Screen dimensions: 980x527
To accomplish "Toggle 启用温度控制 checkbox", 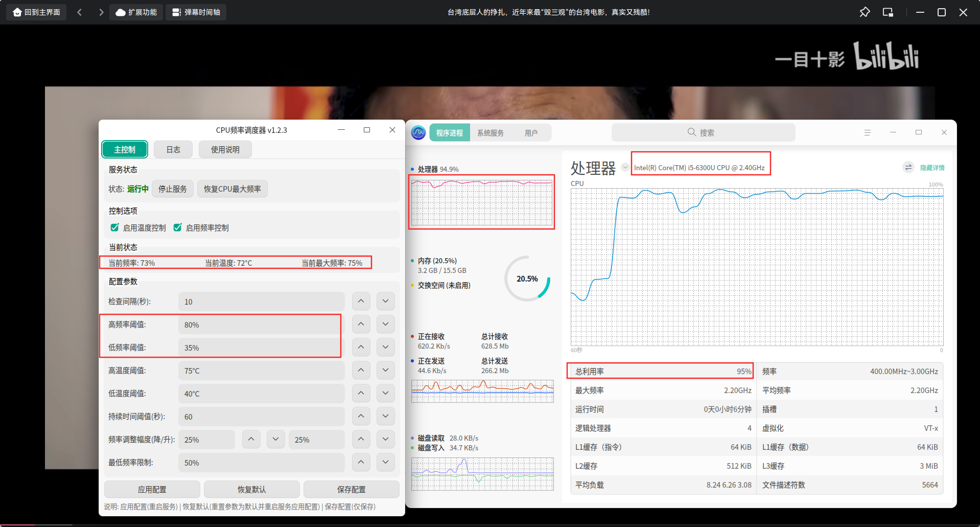I will [x=115, y=227].
